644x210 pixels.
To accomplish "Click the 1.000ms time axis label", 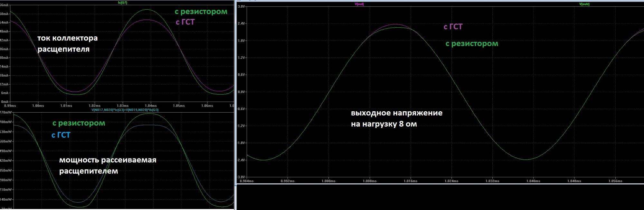I will pos(328,181).
